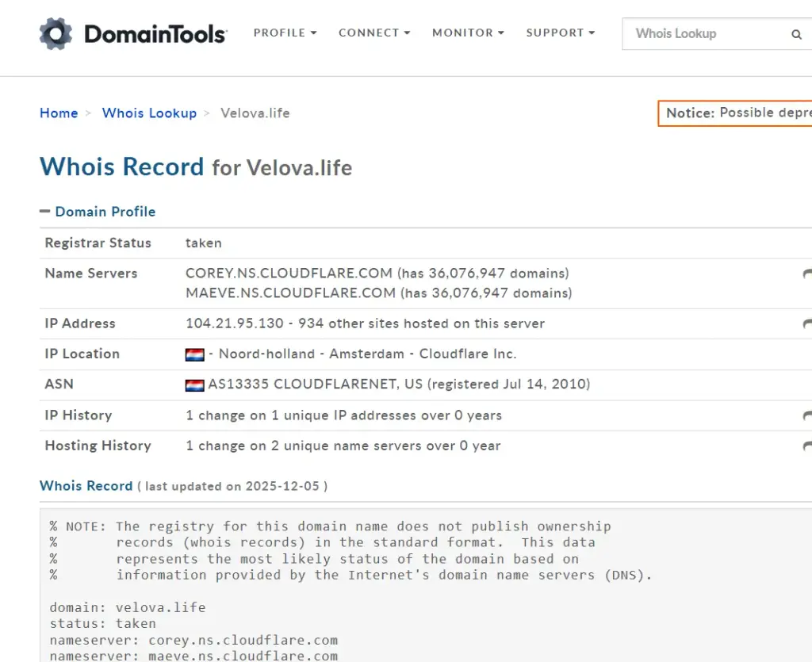Click the 'domain: velova.life' record line
The image size is (812, 662).
pyautogui.click(x=128, y=607)
